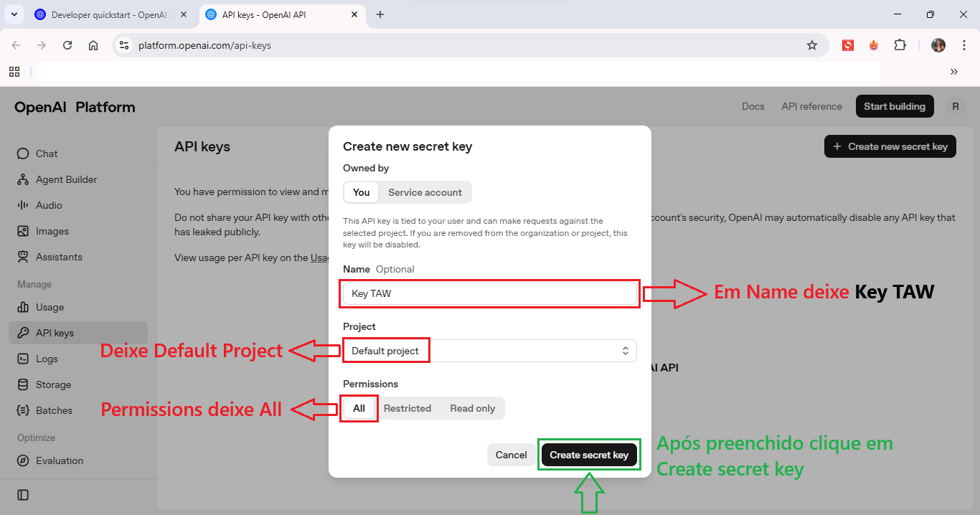Open the browser extensions puzzle icon
980x515 pixels.
(x=900, y=45)
